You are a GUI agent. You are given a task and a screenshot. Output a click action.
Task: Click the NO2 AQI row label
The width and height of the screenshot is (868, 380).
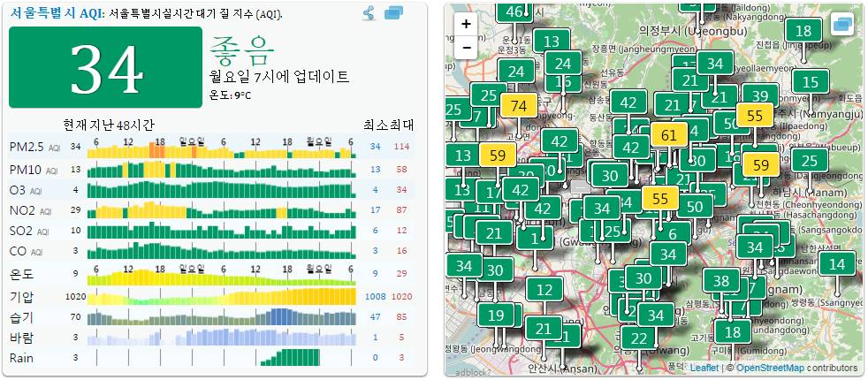coord(31,210)
